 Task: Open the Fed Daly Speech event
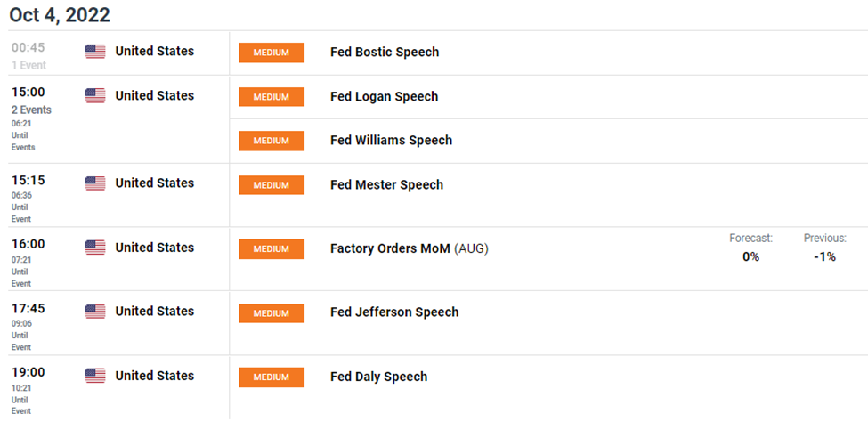[378, 377]
